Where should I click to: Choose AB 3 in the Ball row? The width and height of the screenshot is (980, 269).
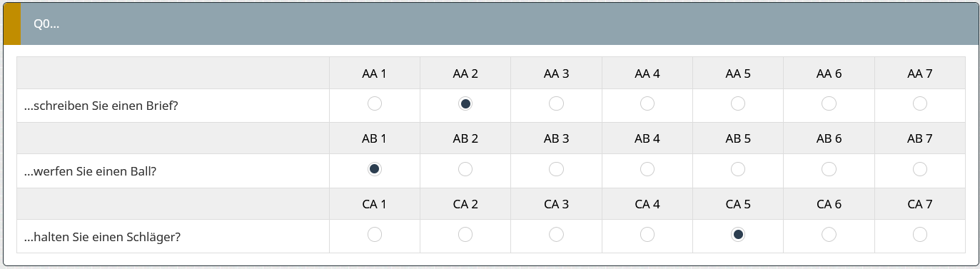tap(556, 169)
